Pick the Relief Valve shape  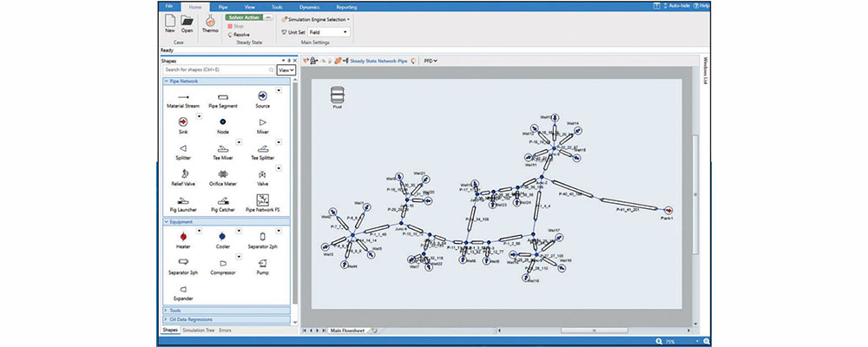183,177
